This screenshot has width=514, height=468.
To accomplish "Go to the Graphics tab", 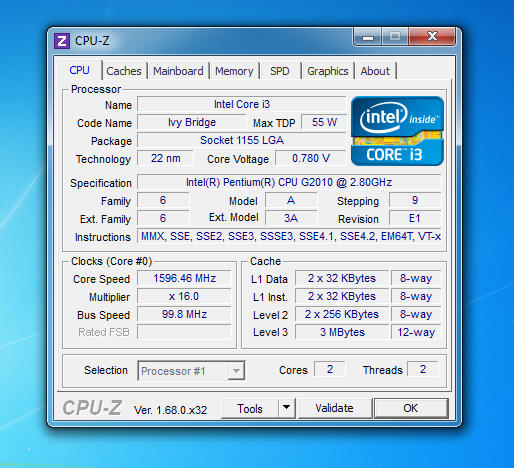I will 328,71.
